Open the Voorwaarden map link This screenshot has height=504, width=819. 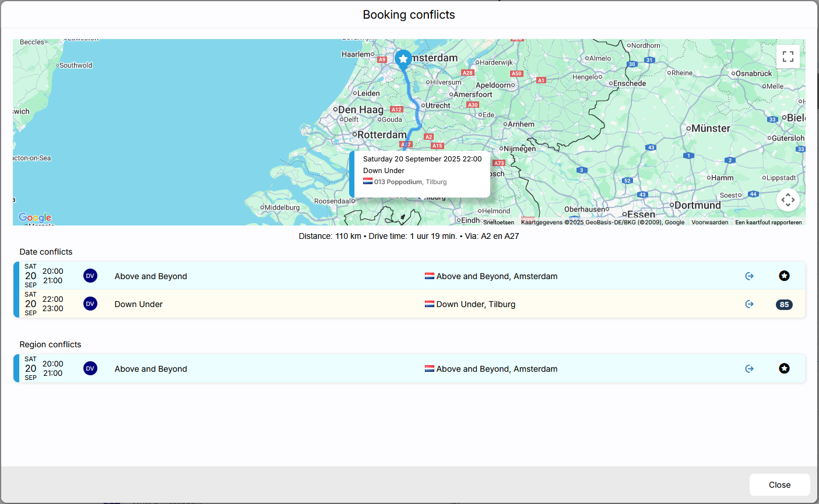pyautogui.click(x=709, y=223)
